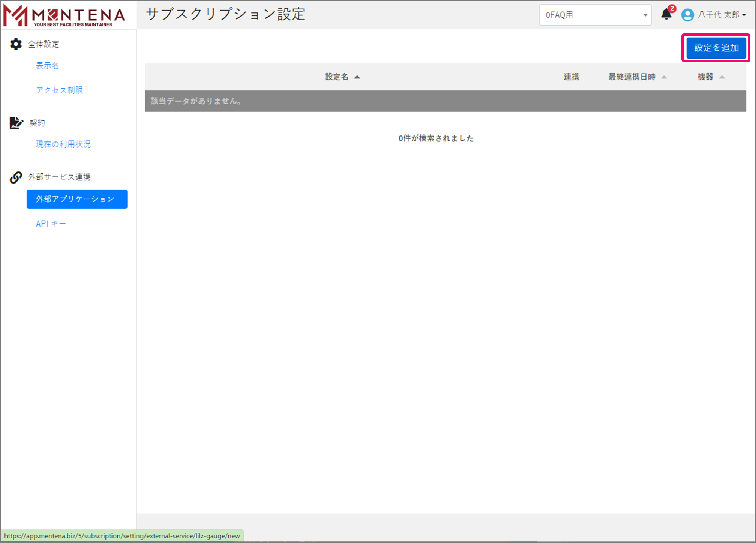Click the 全体設定 section heading
This screenshot has height=543, width=756.
[x=43, y=44]
